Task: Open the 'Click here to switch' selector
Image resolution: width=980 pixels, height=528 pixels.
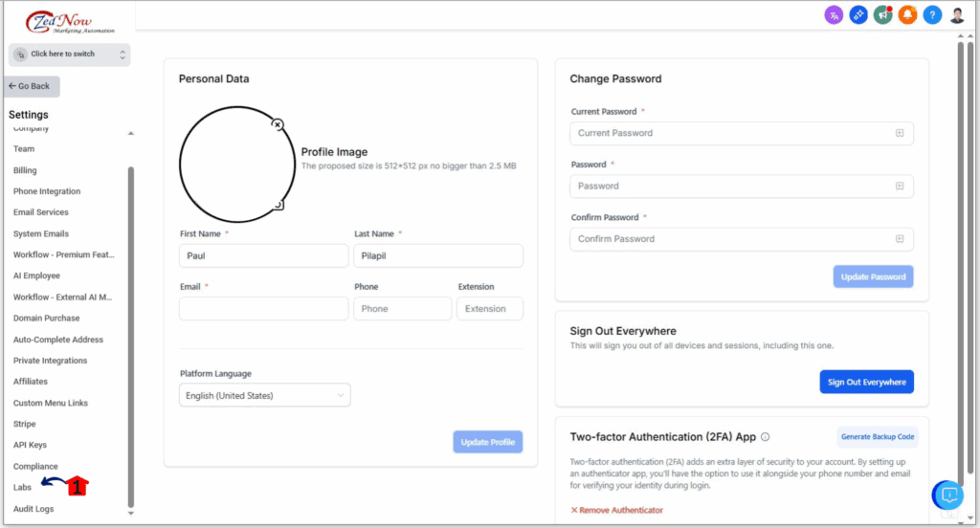Action: pos(69,55)
